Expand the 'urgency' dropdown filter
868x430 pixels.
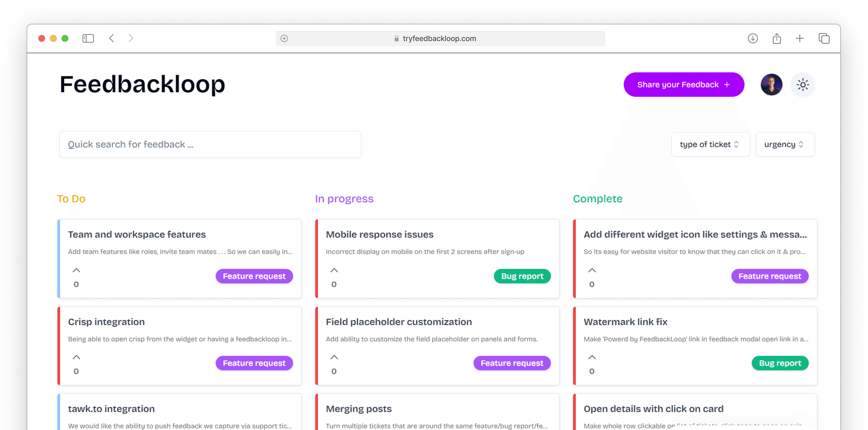[784, 144]
